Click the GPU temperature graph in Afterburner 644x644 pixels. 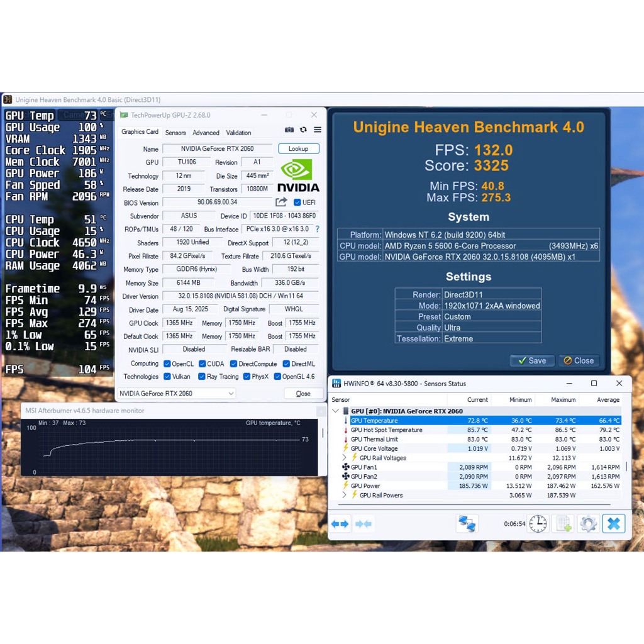point(169,447)
